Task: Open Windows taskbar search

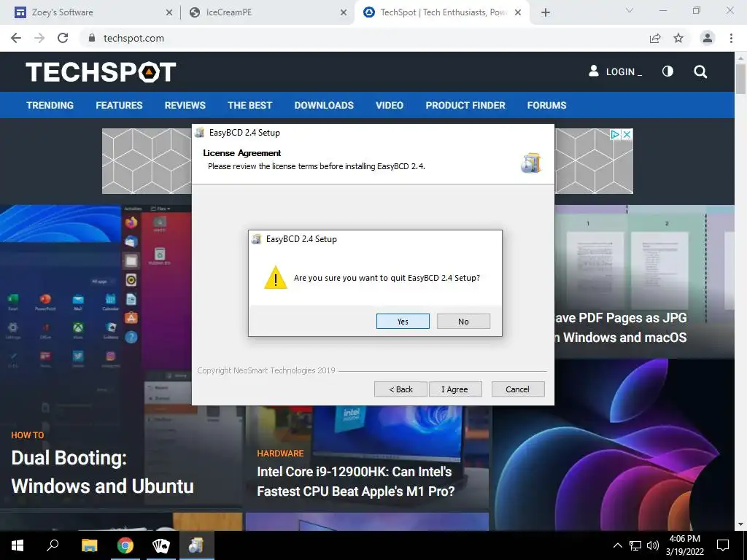Action: pos(53,545)
